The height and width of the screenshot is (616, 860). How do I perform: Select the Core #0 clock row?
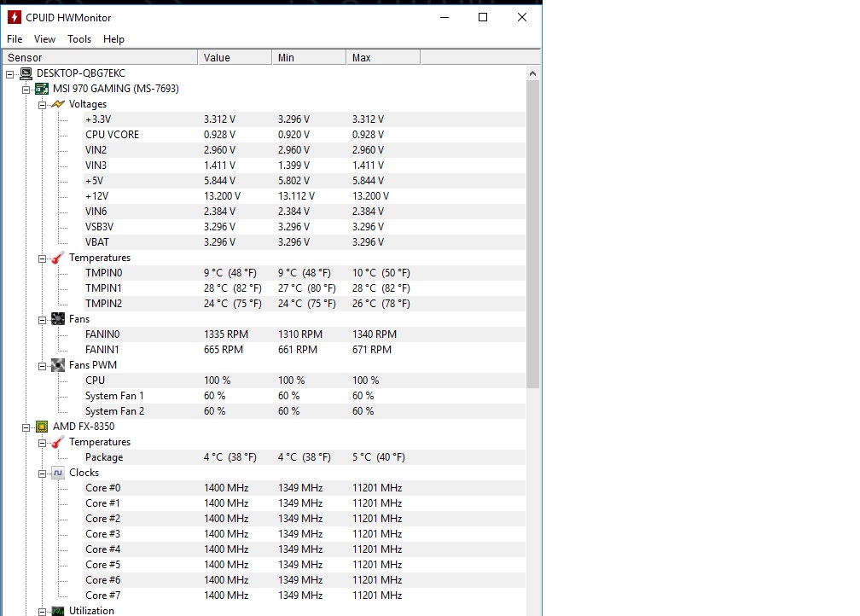[x=305, y=488]
